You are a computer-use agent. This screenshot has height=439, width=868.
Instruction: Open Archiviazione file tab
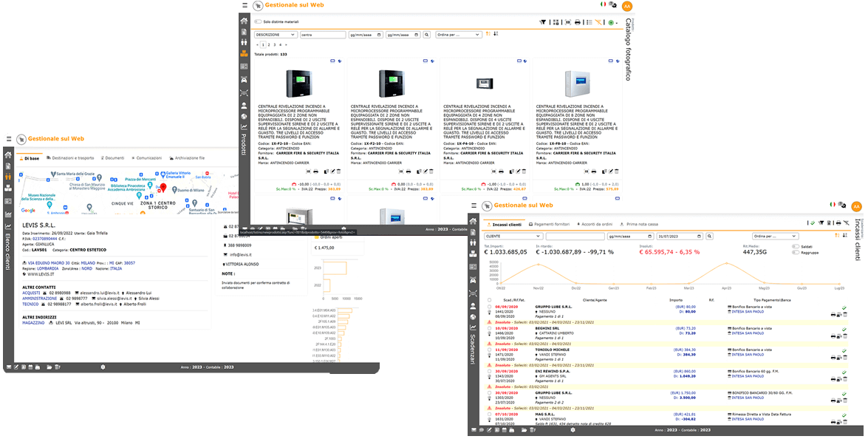(187, 157)
